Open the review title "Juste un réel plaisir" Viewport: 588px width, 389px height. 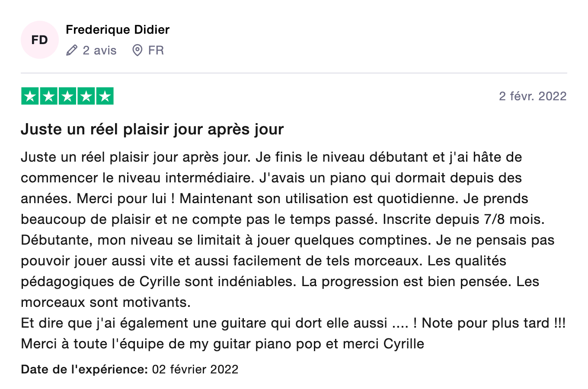tap(152, 129)
